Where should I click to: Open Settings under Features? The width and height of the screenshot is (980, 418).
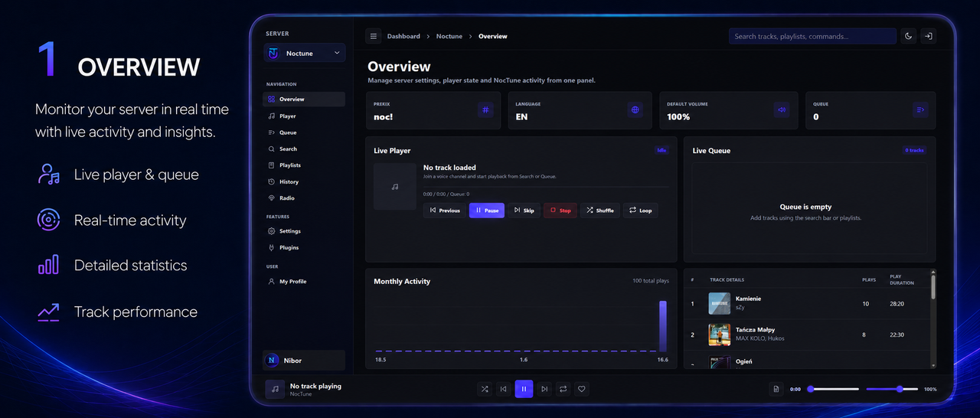(304, 231)
